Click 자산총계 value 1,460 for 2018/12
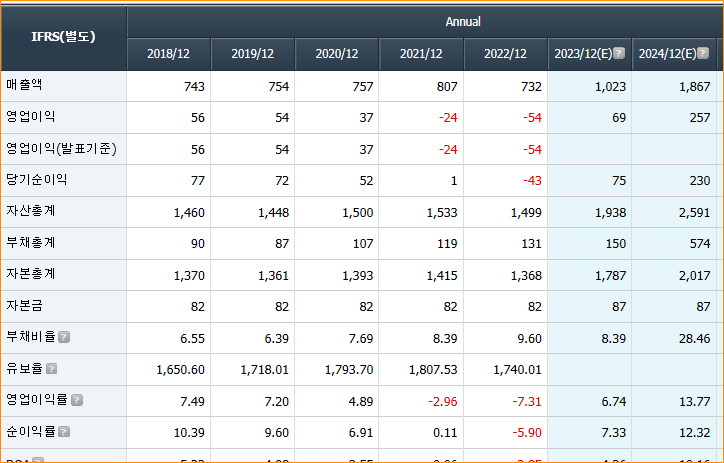This screenshot has width=724, height=463. coord(189,213)
